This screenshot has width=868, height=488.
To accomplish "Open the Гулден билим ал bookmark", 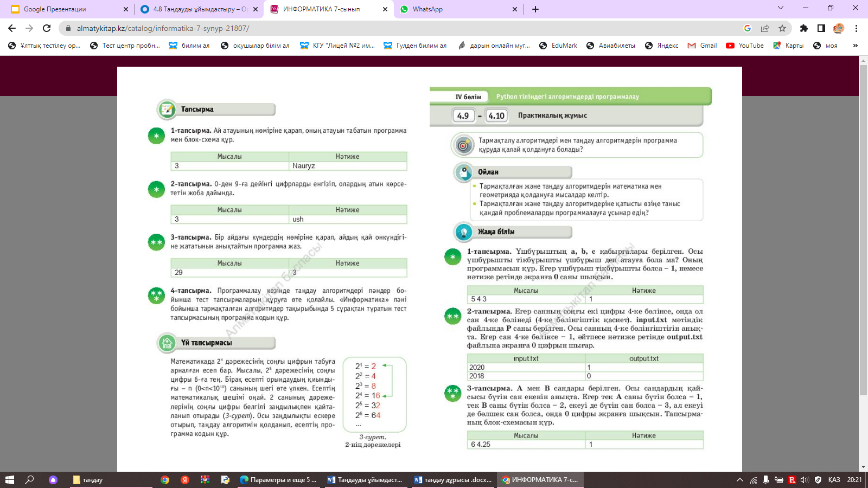I will [x=415, y=46].
